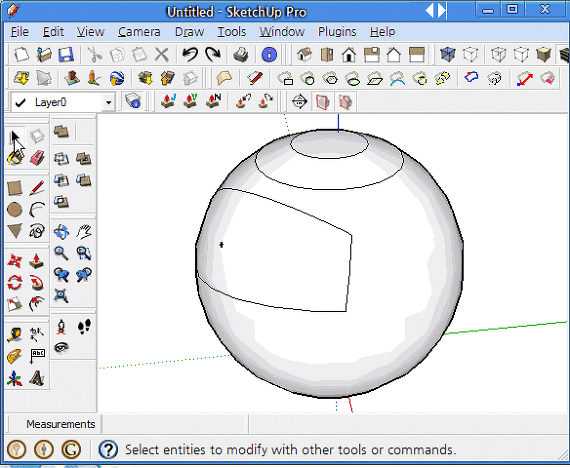Click the Model Info button
The width and height of the screenshot is (570, 468).
[269, 55]
